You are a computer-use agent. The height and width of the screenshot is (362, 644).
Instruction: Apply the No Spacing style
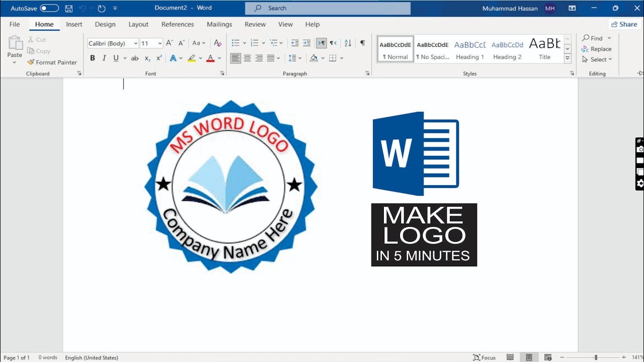pyautogui.click(x=433, y=49)
